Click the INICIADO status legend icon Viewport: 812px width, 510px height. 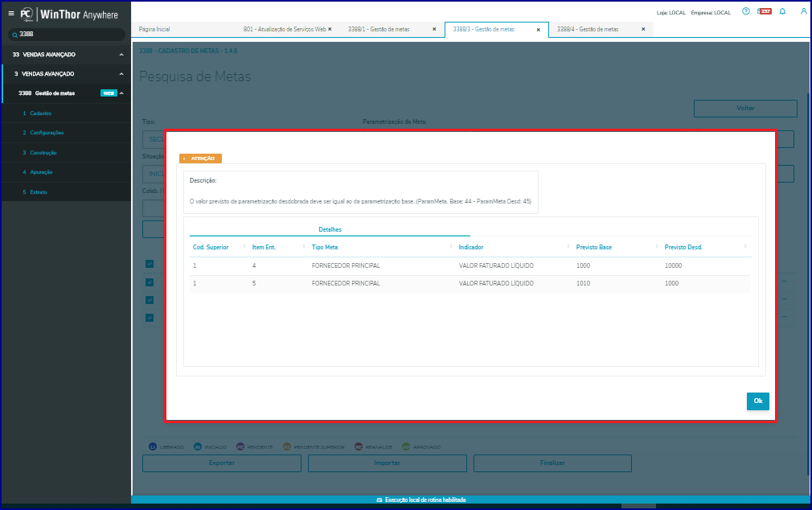[x=198, y=446]
